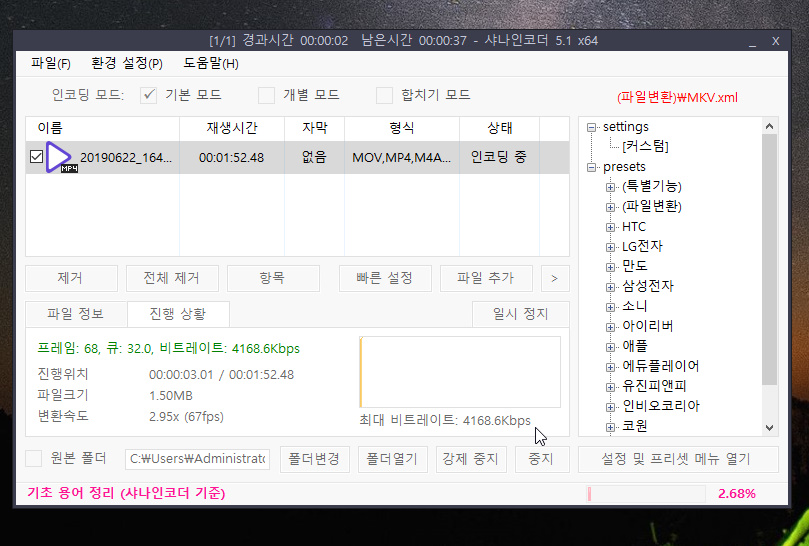Open the 기초 용어 정리 link

[x=126, y=493]
